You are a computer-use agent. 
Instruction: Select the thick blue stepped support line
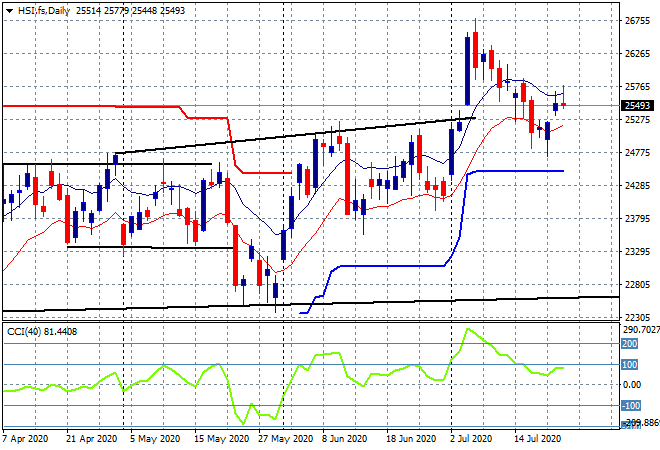coord(391,266)
